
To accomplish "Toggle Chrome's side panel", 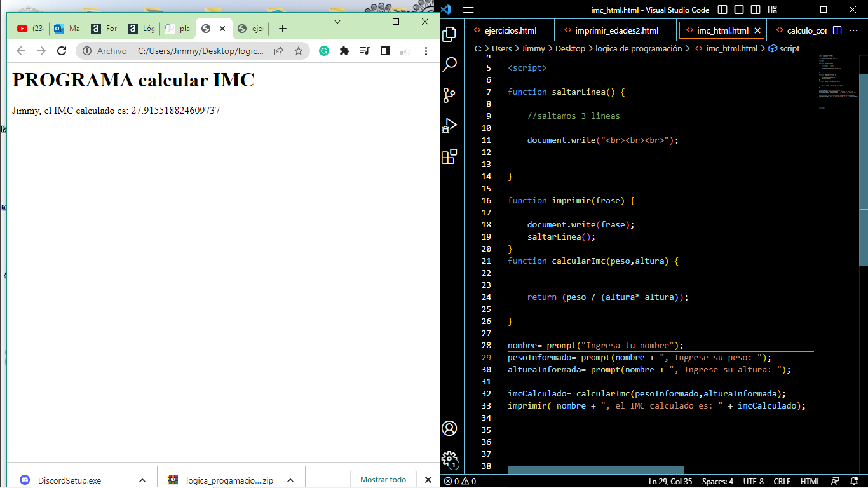I will [x=384, y=51].
